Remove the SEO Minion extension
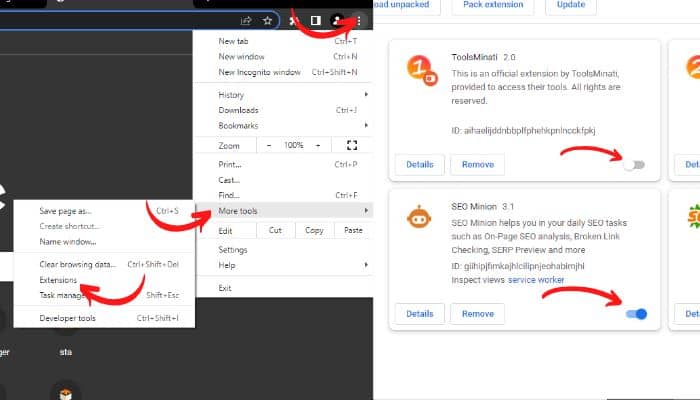 pyautogui.click(x=478, y=314)
